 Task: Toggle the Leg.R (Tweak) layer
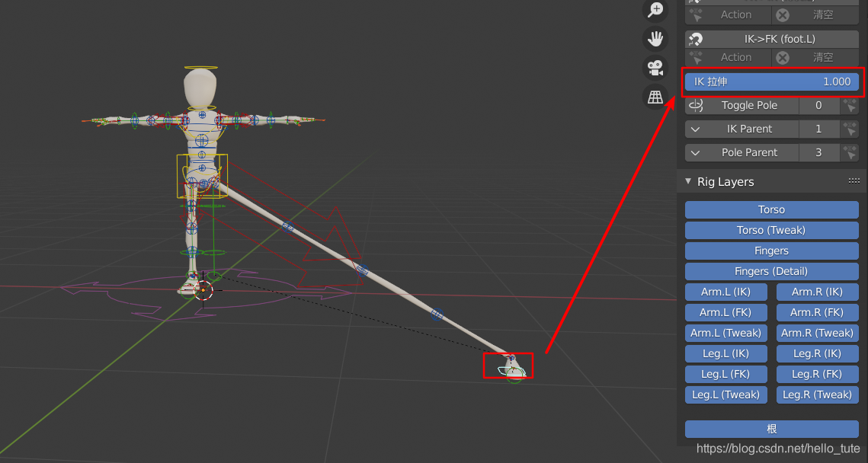click(818, 395)
